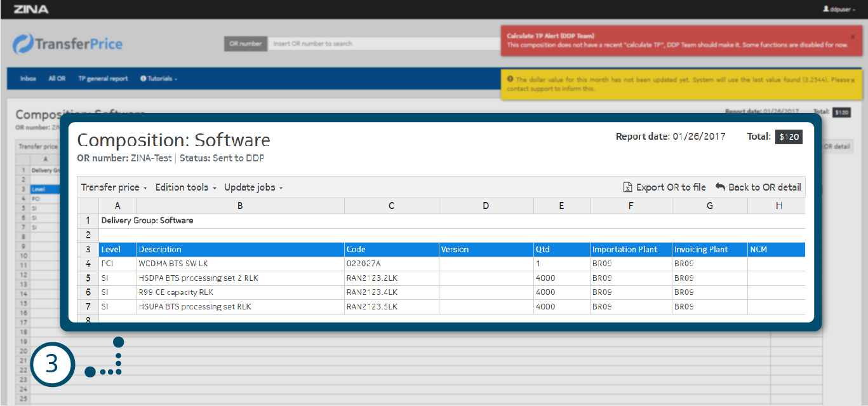
Task: Click the TransferPrice logo
Action: point(68,44)
